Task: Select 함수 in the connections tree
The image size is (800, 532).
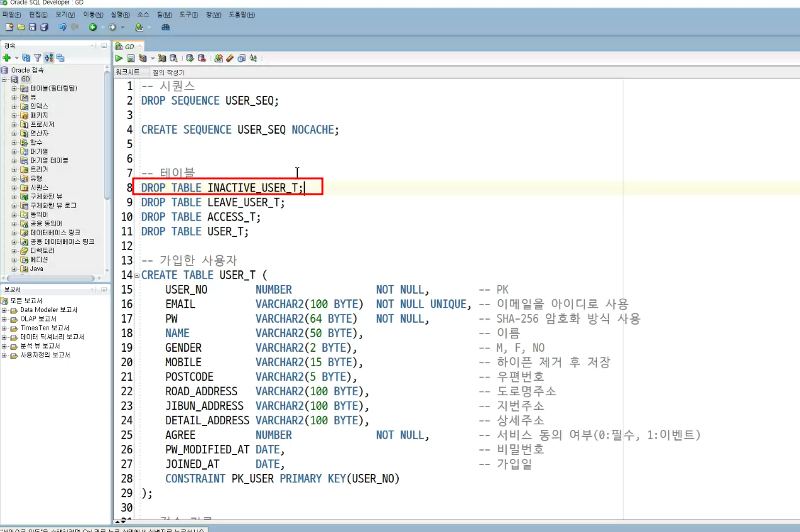Action: [x=36, y=142]
